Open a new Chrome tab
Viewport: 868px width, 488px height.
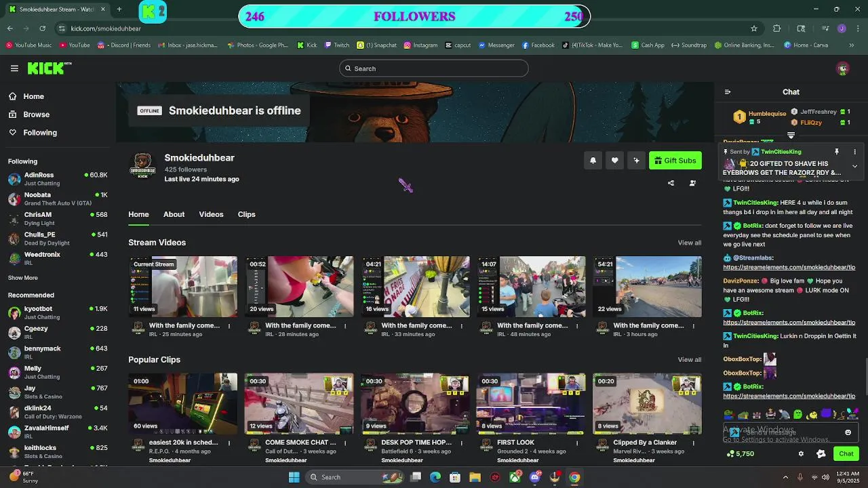tap(119, 9)
